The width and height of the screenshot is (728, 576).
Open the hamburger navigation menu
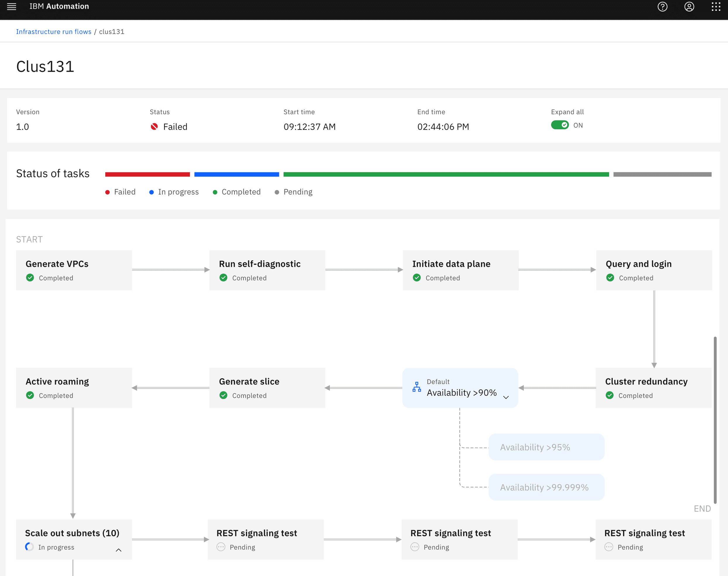pos(11,7)
